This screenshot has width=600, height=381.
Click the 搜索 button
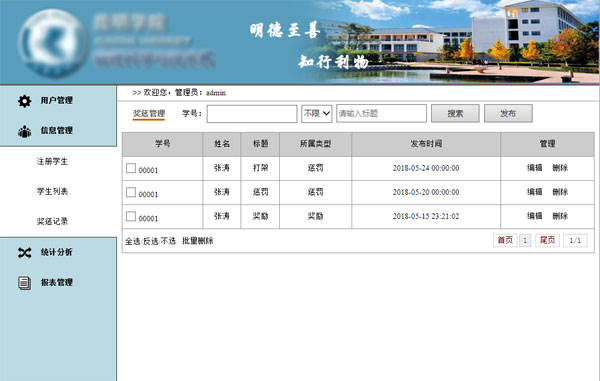point(455,114)
